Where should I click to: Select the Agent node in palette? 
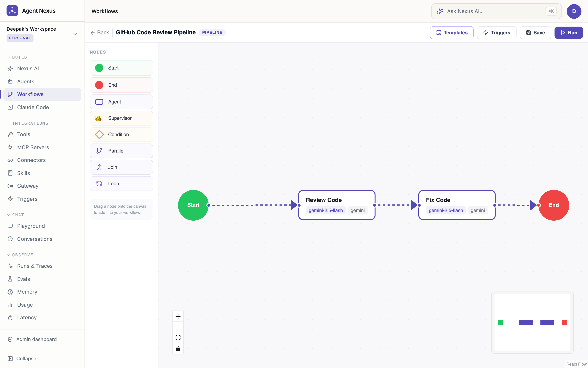121,102
